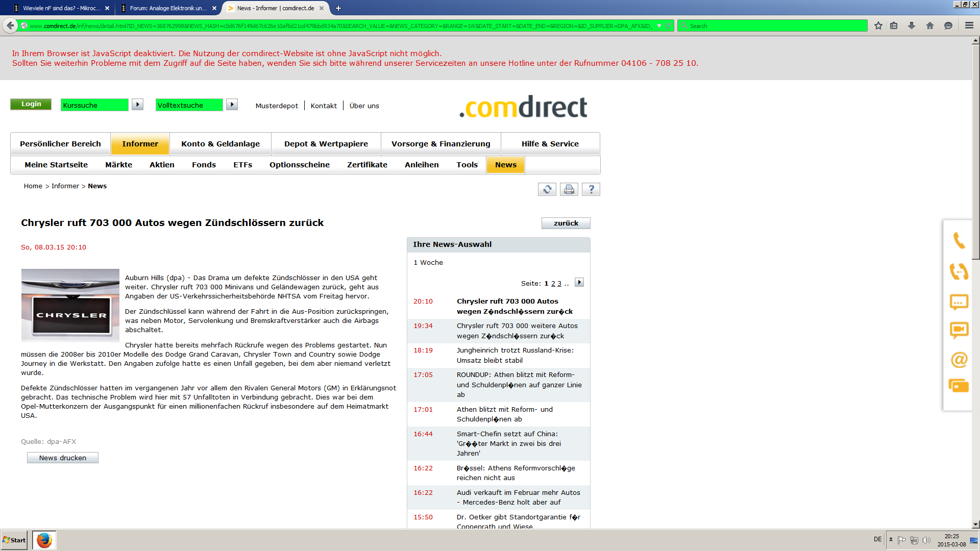This screenshot has width=980, height=551.
Task: Go to news page 3 link
Action: [x=559, y=284]
